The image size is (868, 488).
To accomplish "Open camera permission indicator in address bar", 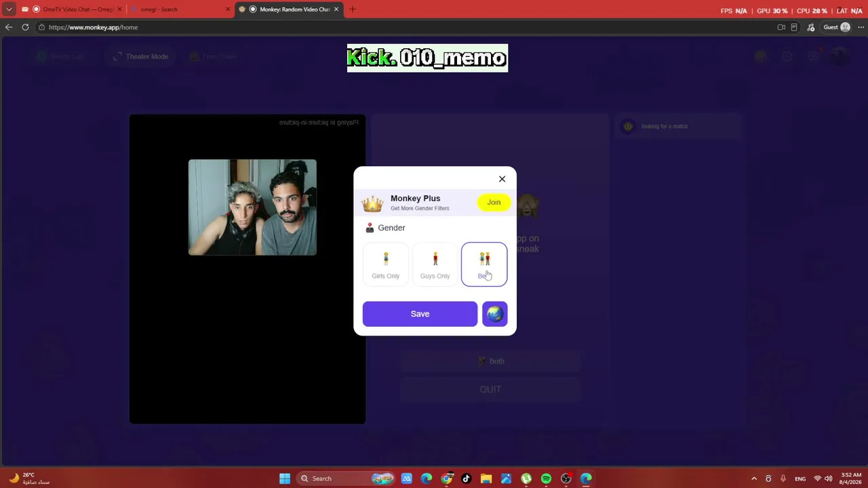I will click(781, 27).
